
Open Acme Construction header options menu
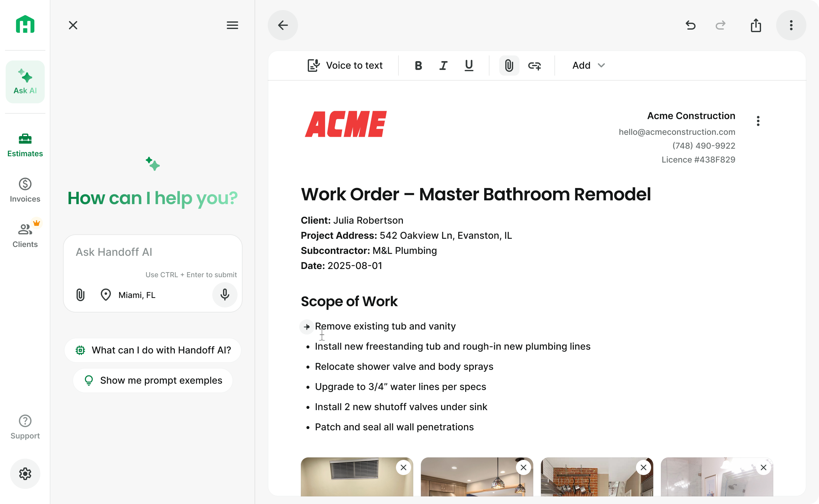758,121
